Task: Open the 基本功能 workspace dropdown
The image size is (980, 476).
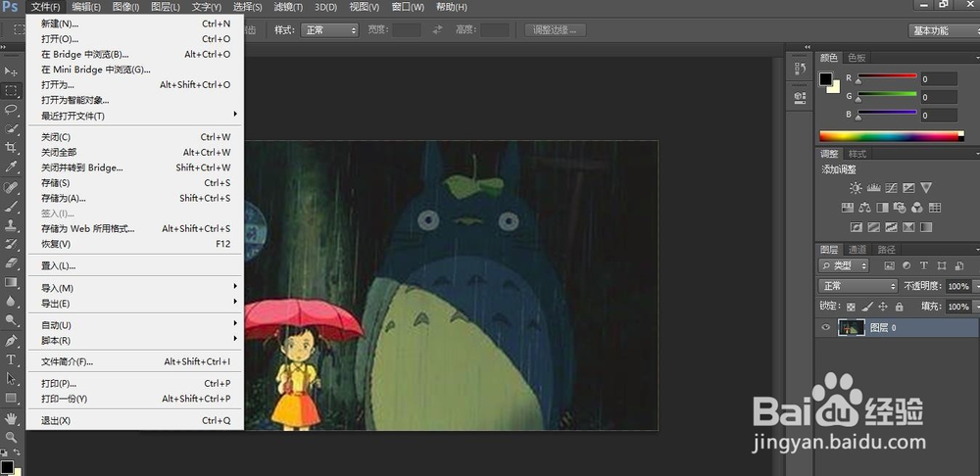Action: (944, 30)
